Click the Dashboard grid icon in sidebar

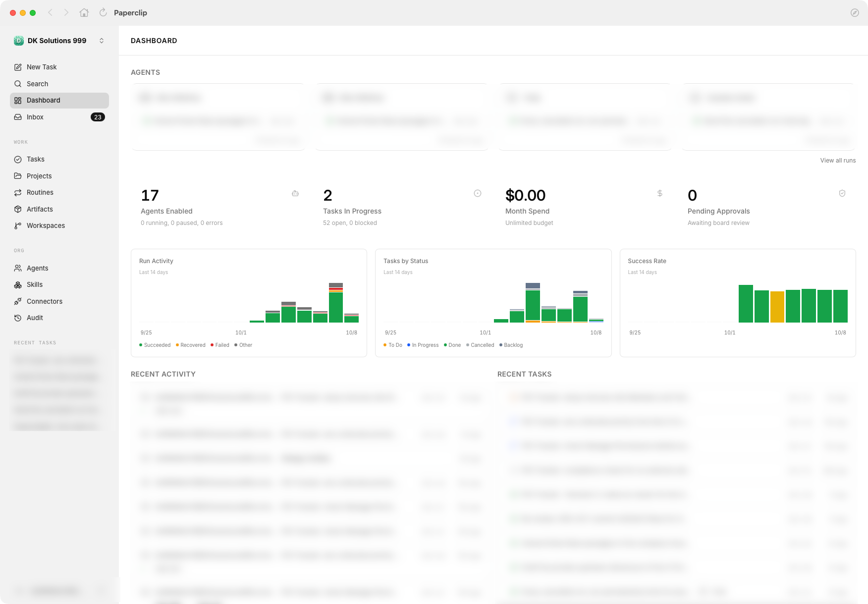[x=18, y=100]
